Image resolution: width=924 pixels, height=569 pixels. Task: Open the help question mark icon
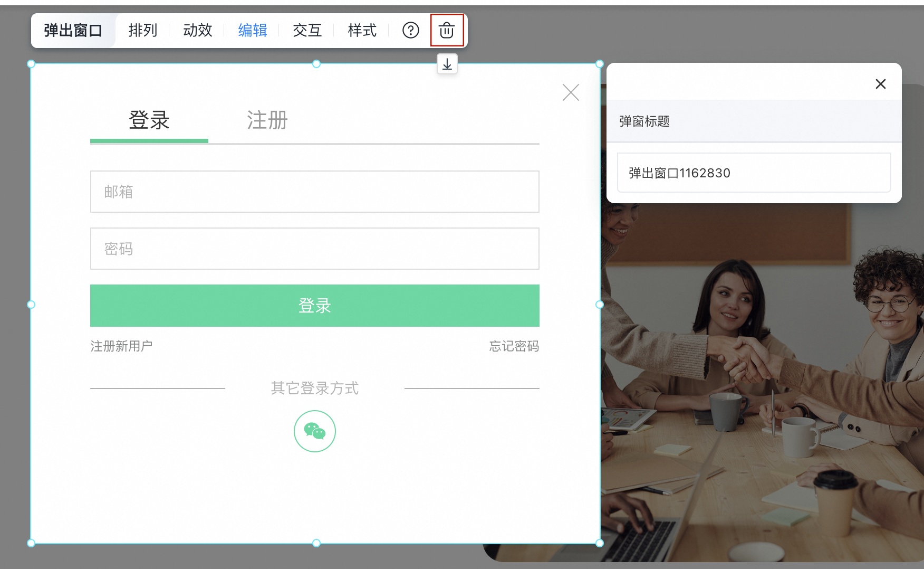(x=410, y=31)
